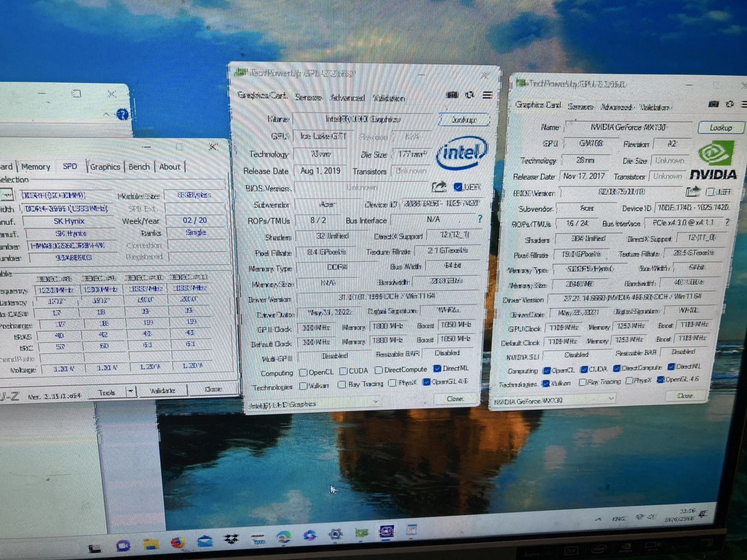Image resolution: width=747 pixels, height=560 pixels.
Task: Click Lookup in the Intel GPU-Z window
Action: point(464,120)
